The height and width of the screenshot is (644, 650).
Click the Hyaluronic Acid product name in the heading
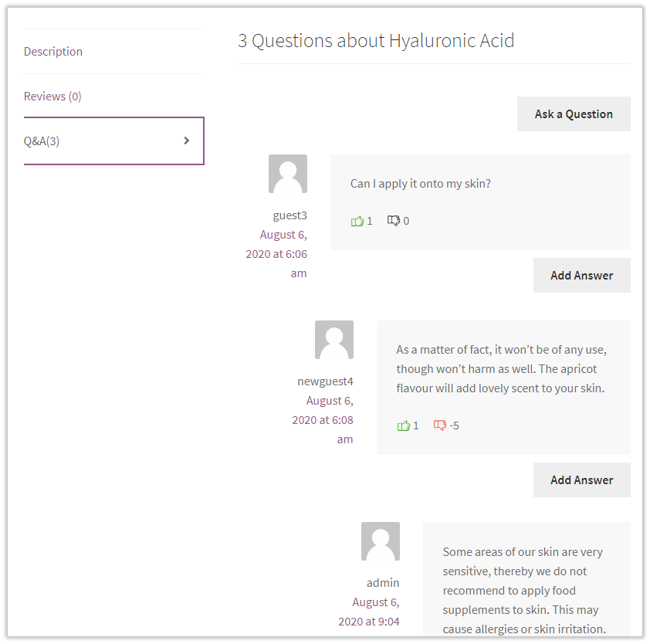pos(452,41)
